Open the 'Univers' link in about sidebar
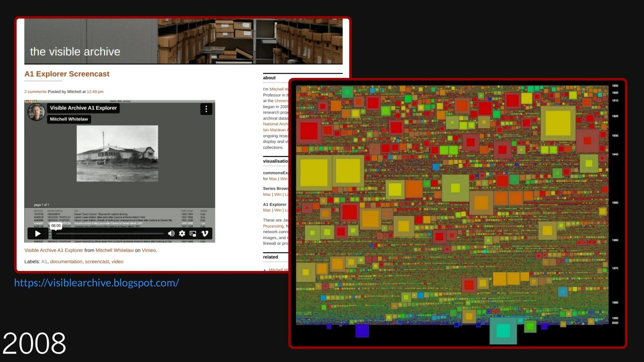 point(281,101)
